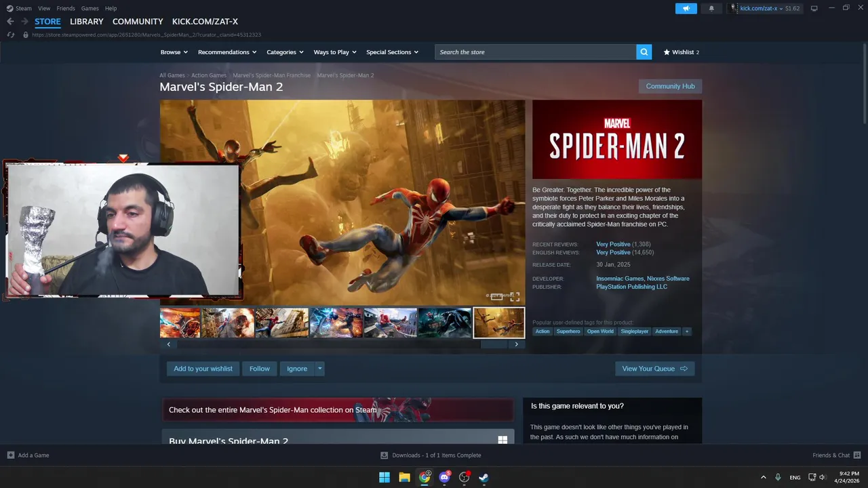Show hidden system tray icons
868x488 pixels.
(x=763, y=477)
